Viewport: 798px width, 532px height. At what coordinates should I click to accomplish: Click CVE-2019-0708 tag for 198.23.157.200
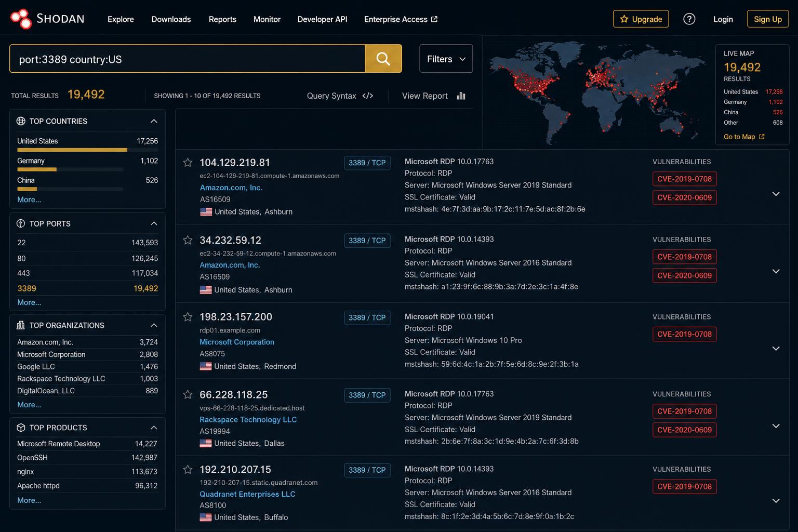click(x=684, y=334)
